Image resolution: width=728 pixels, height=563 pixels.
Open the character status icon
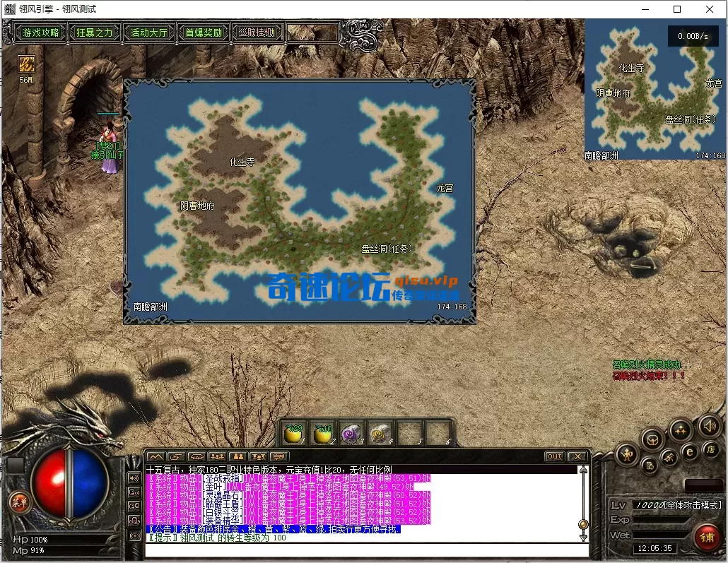click(x=627, y=456)
